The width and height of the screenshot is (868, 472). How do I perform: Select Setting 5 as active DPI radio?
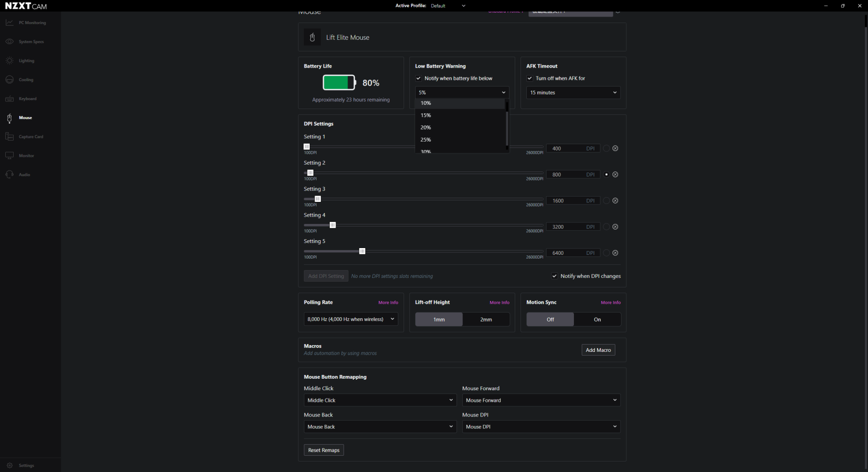[x=606, y=253]
